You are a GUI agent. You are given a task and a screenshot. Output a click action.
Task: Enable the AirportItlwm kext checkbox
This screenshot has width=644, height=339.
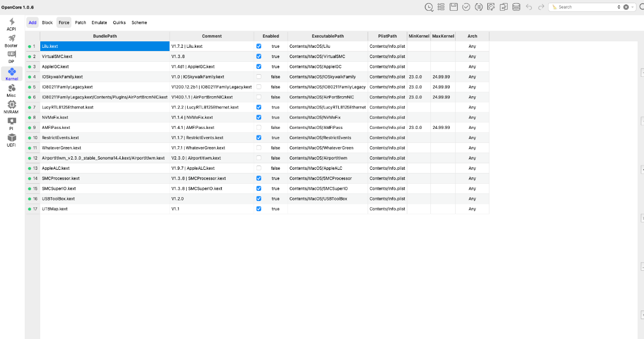click(259, 158)
